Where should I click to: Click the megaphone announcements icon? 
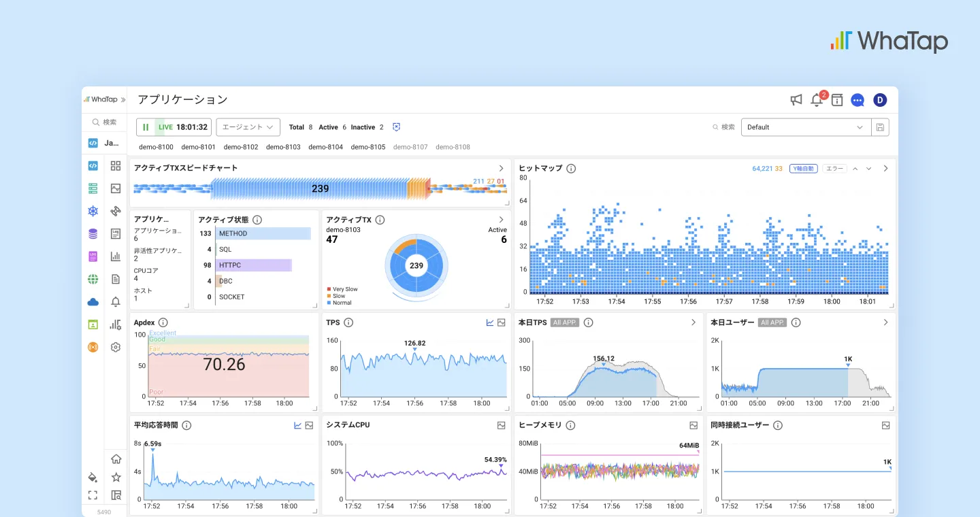point(796,100)
